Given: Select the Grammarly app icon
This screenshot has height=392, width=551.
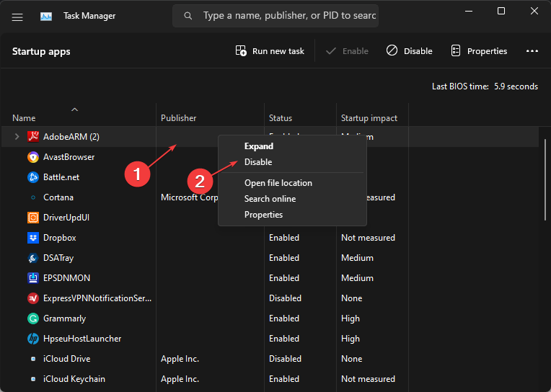Looking at the screenshot, I should [32, 318].
